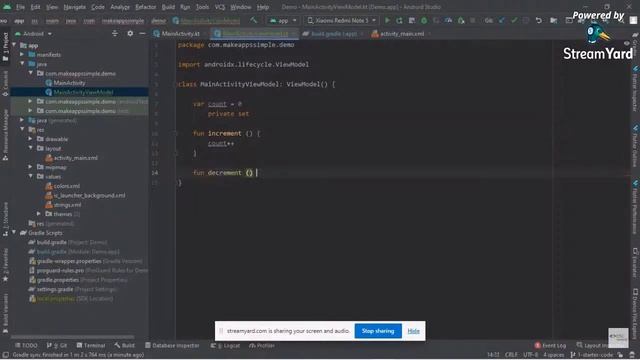Image resolution: width=640 pixels, height=360 pixels.
Task: Collapse the Gradle Scripts node
Action: (x=14, y=233)
